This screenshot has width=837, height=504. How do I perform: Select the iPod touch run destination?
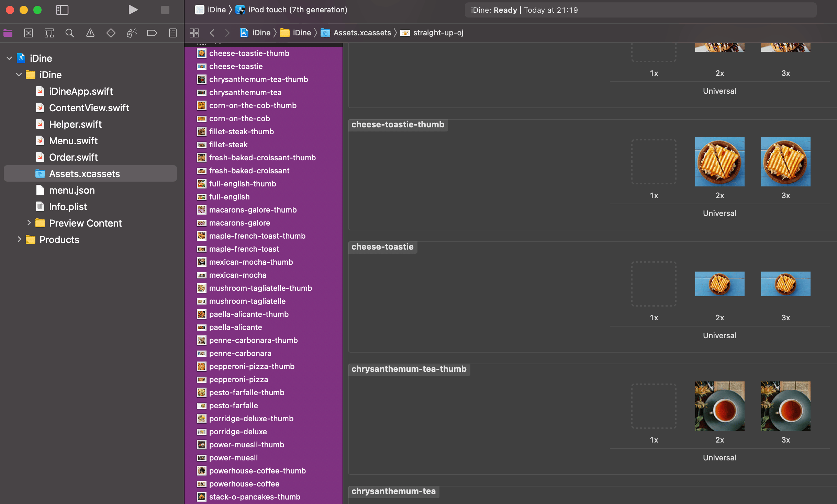298,10
